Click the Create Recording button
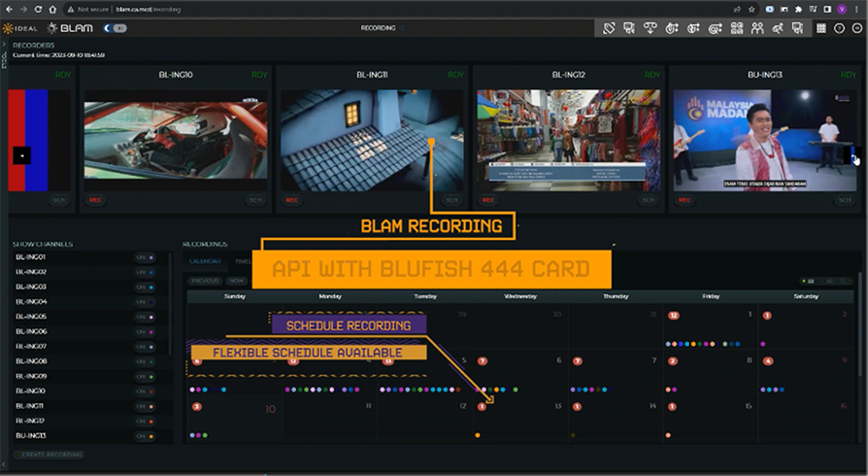868x476 pixels. pyautogui.click(x=49, y=455)
